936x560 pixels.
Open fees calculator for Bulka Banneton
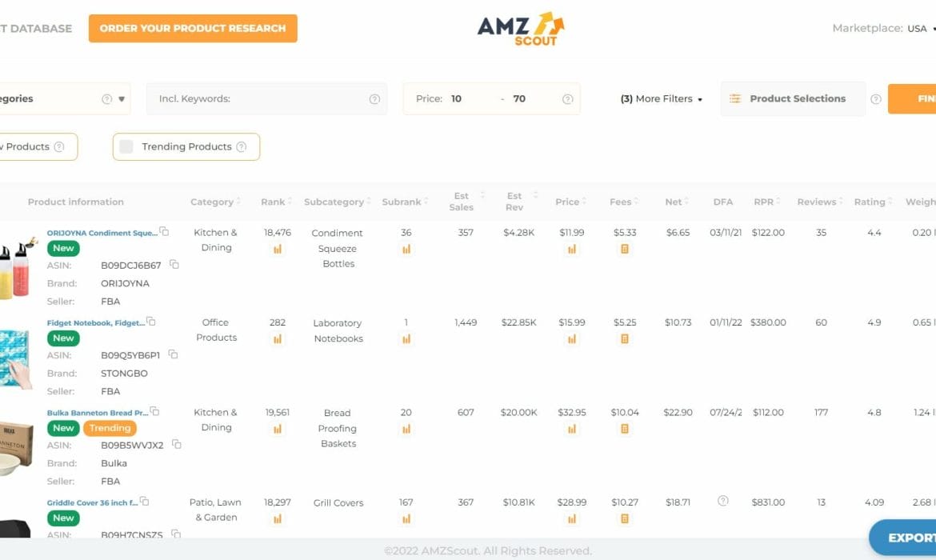[625, 429]
